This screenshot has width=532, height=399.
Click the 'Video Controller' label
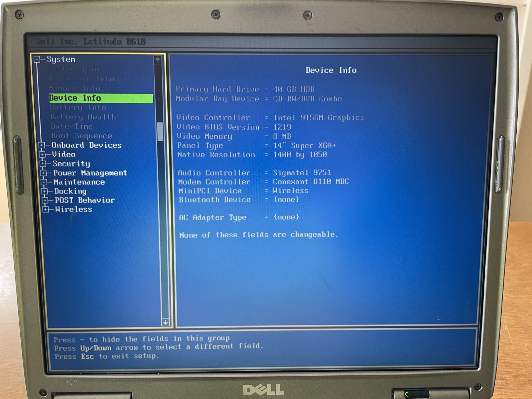[213, 118]
